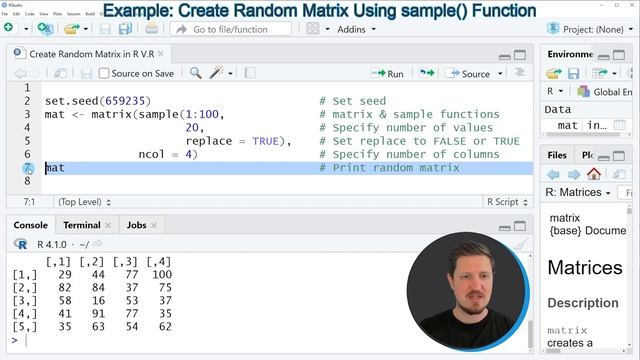Minimize the source editor pane
This screenshot has width=640, height=360.
pos(505,56)
